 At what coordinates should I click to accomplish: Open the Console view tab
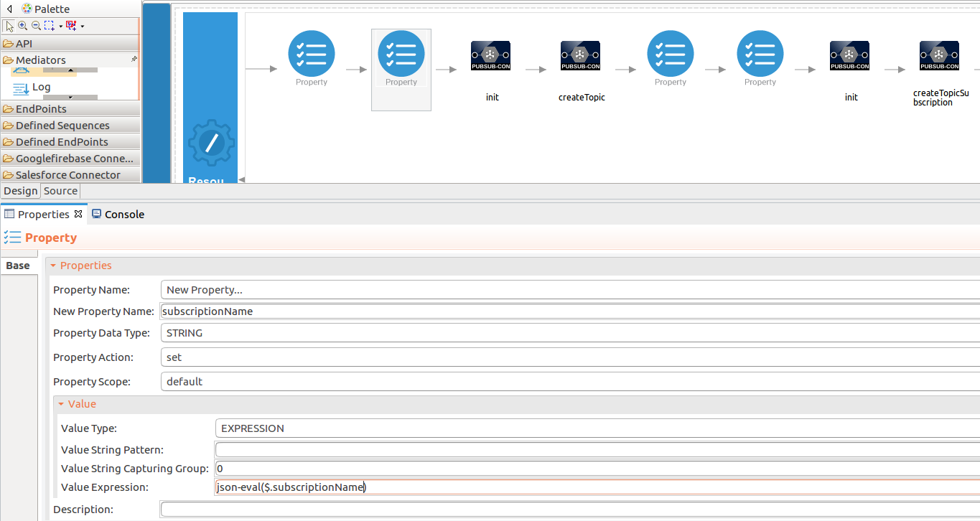click(118, 214)
